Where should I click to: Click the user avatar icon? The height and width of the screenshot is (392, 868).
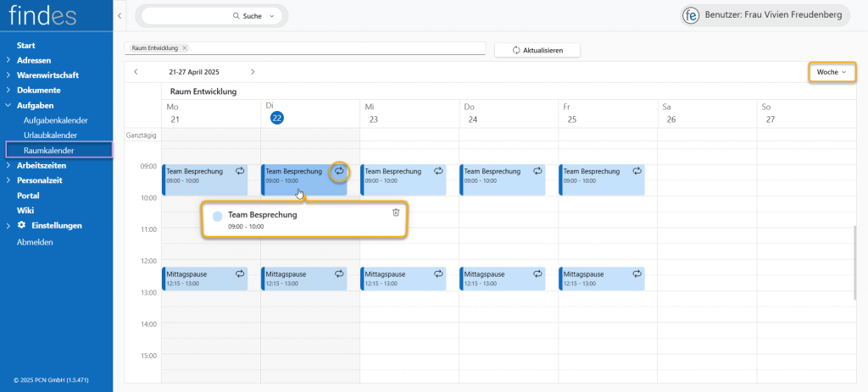(x=692, y=16)
